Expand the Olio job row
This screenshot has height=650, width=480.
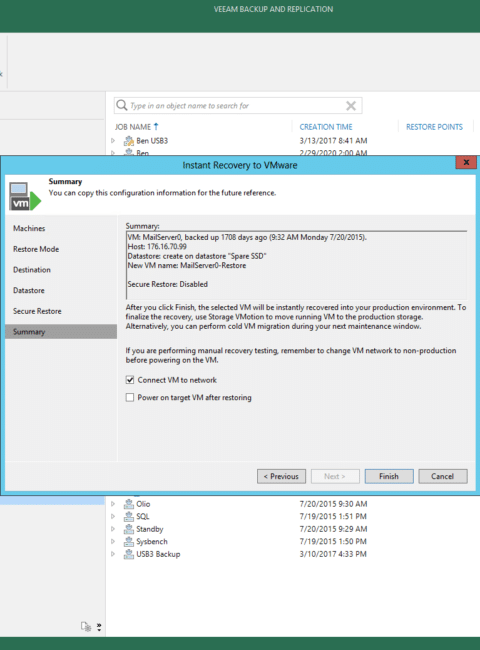click(x=113, y=504)
